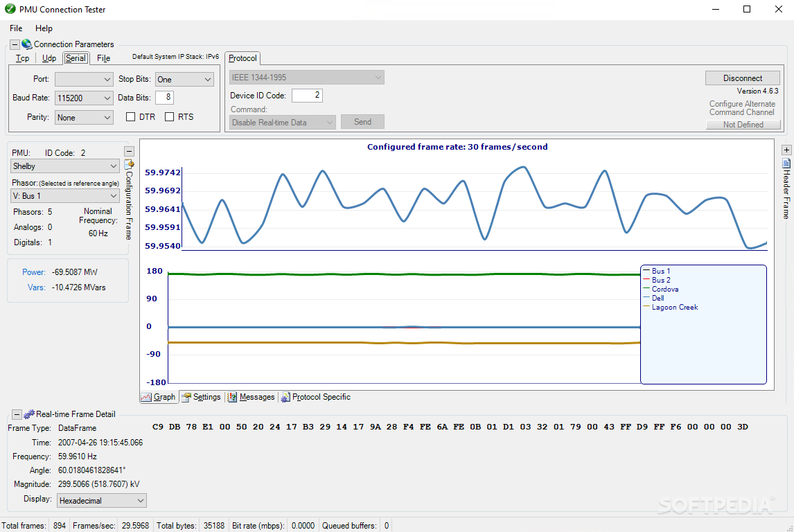Viewport: 794px width, 532px height.
Task: Click the Bus 2 legend entry
Action: pos(656,281)
